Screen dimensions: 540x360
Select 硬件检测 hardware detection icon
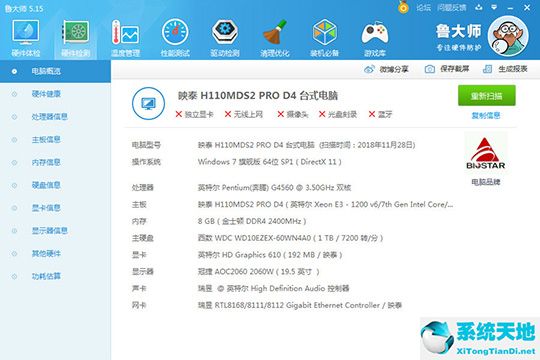75,38
